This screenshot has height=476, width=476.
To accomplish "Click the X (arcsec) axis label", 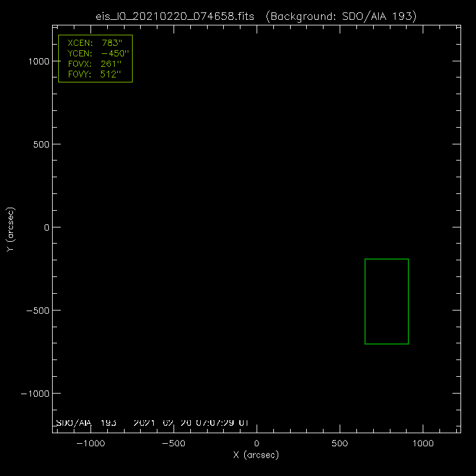I will click(x=256, y=455).
